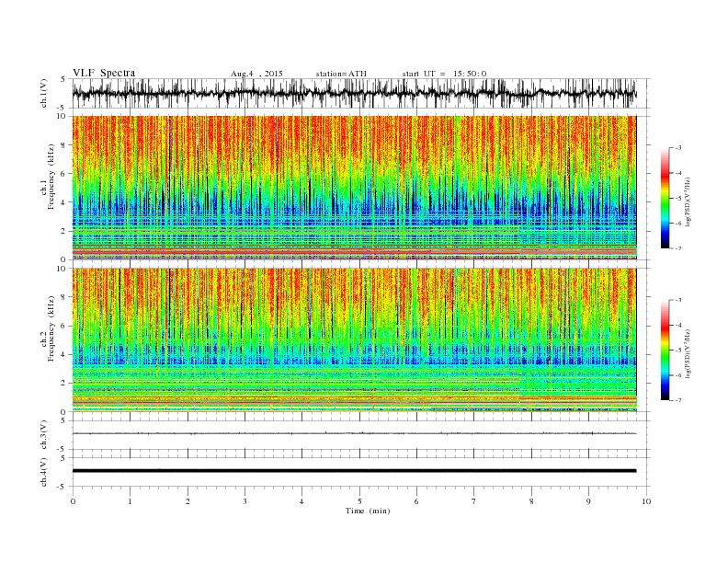Viewport: 728px width, 563px height.
Task: Click the '-7' value on ch.2 colorbar
Action: click(678, 400)
